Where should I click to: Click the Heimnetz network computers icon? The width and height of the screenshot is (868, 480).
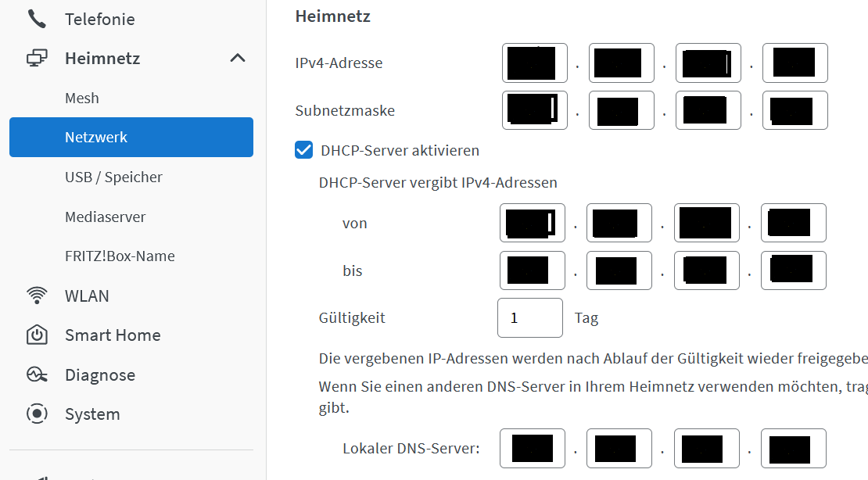point(37,59)
